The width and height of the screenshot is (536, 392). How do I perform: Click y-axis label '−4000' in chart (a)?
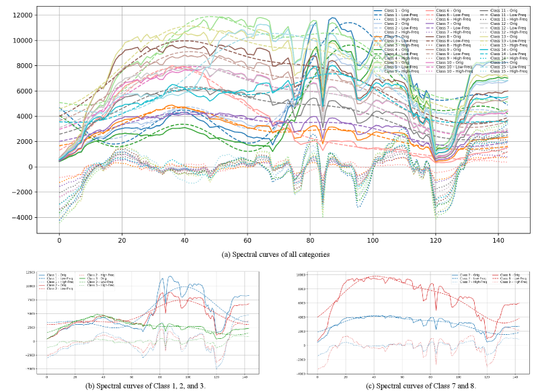(x=22, y=217)
